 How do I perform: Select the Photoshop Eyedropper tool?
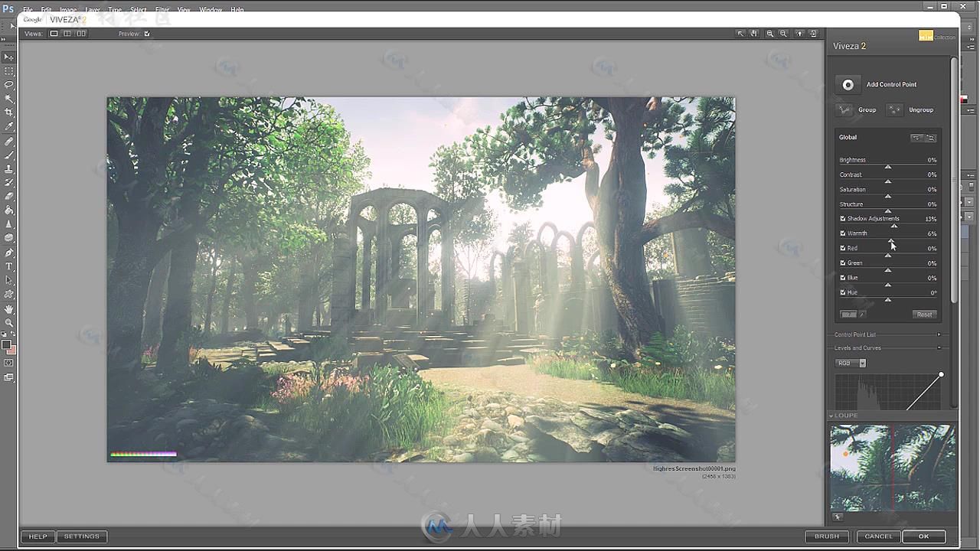[9, 126]
